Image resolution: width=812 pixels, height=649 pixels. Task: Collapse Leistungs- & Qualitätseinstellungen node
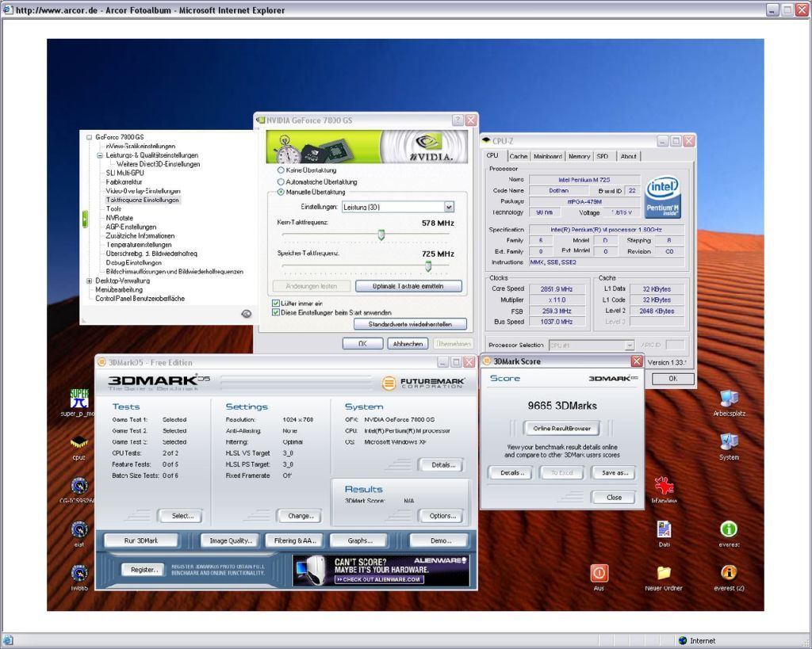point(99,155)
